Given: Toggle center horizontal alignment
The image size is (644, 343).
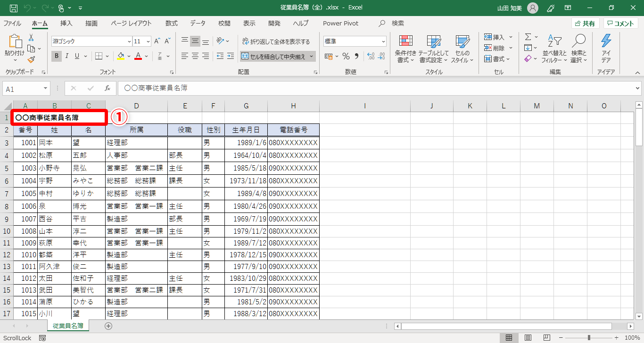Looking at the screenshot, I should (x=195, y=56).
